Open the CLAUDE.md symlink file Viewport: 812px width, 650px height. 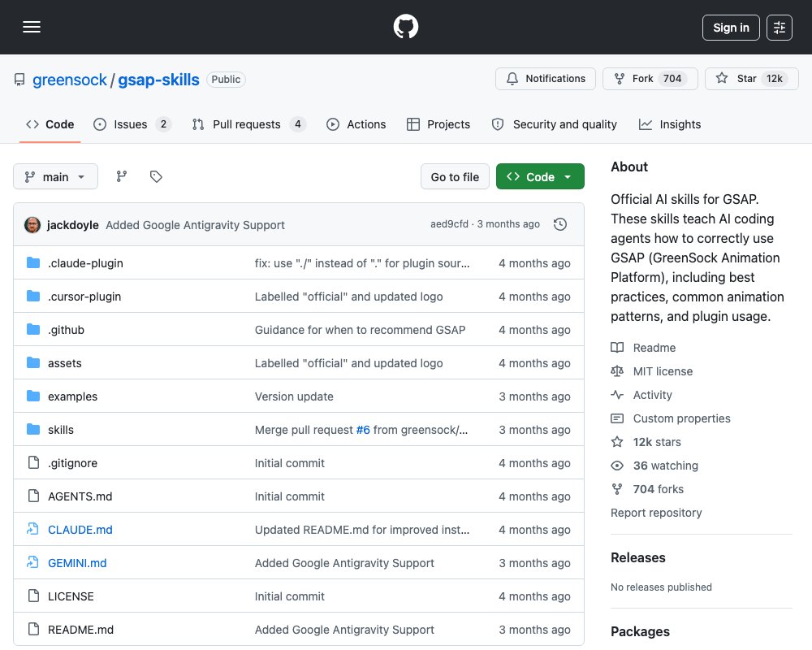(80, 530)
